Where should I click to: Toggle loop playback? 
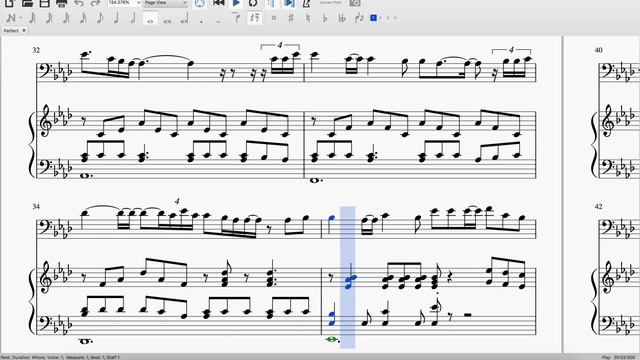[253, 3]
